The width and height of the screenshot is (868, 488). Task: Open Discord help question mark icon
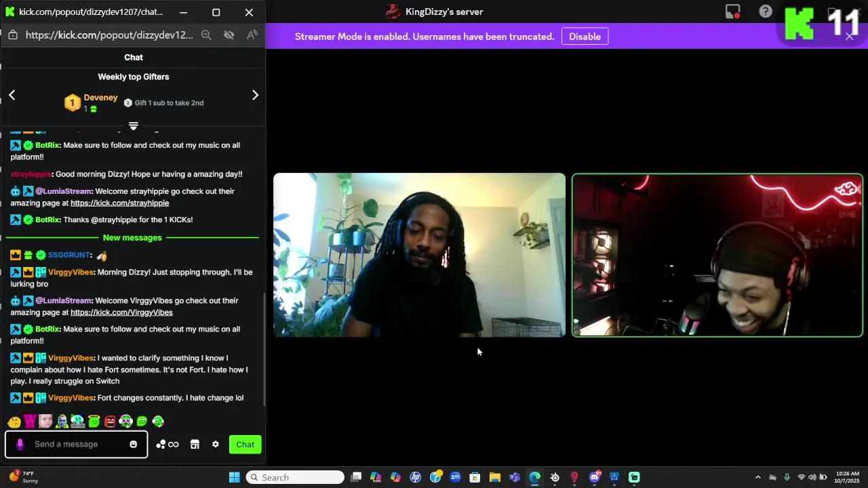pos(766,12)
